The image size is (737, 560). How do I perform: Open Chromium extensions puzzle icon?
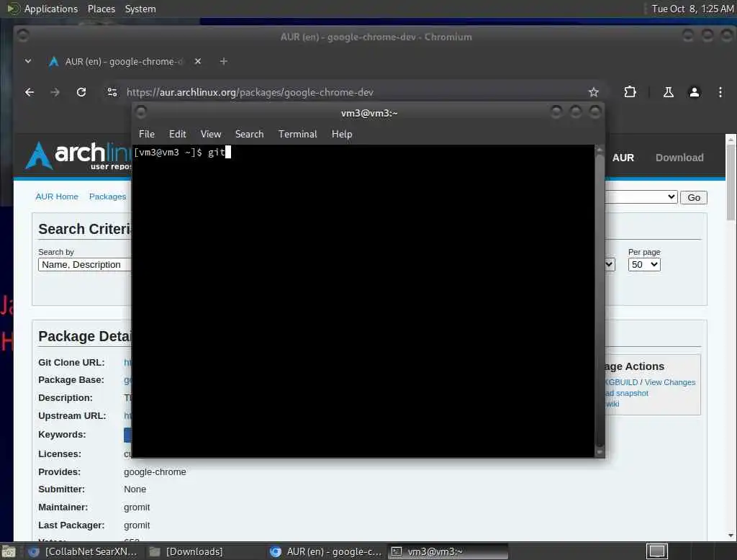630,92
